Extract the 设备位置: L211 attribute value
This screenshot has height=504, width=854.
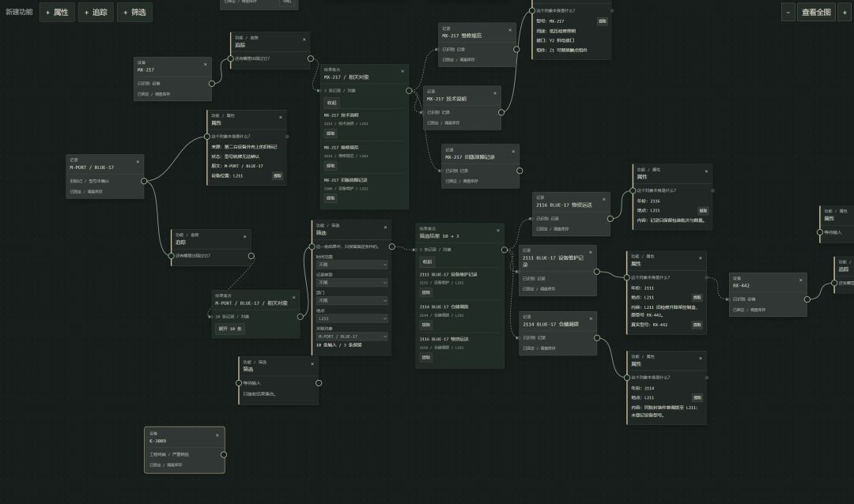tap(278, 176)
